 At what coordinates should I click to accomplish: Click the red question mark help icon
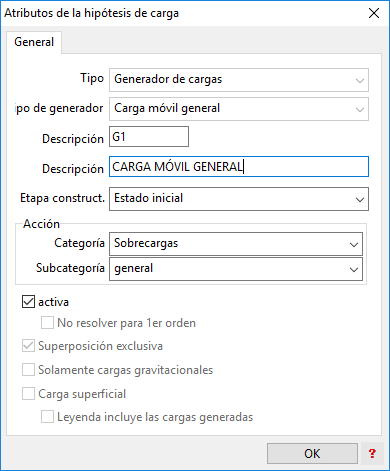(372, 453)
